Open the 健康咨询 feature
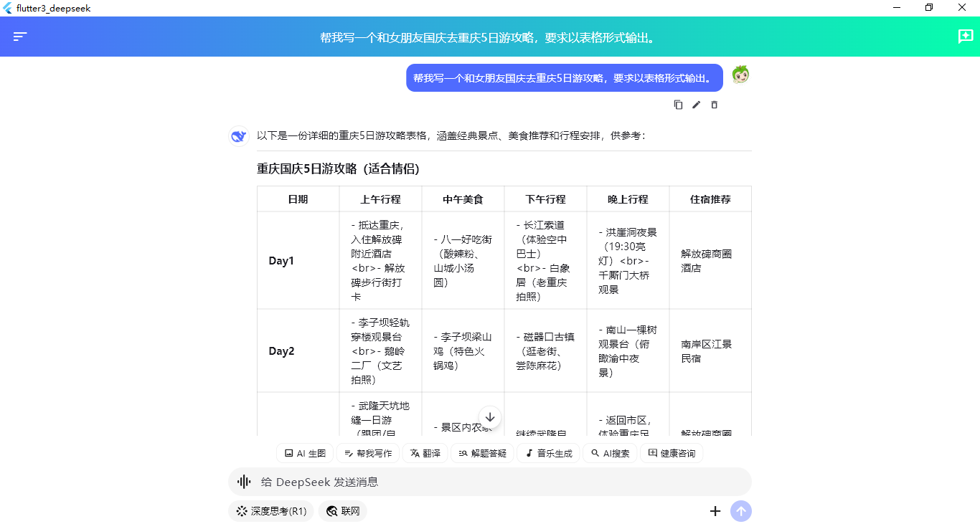This screenshot has width=980, height=529. tap(672, 452)
